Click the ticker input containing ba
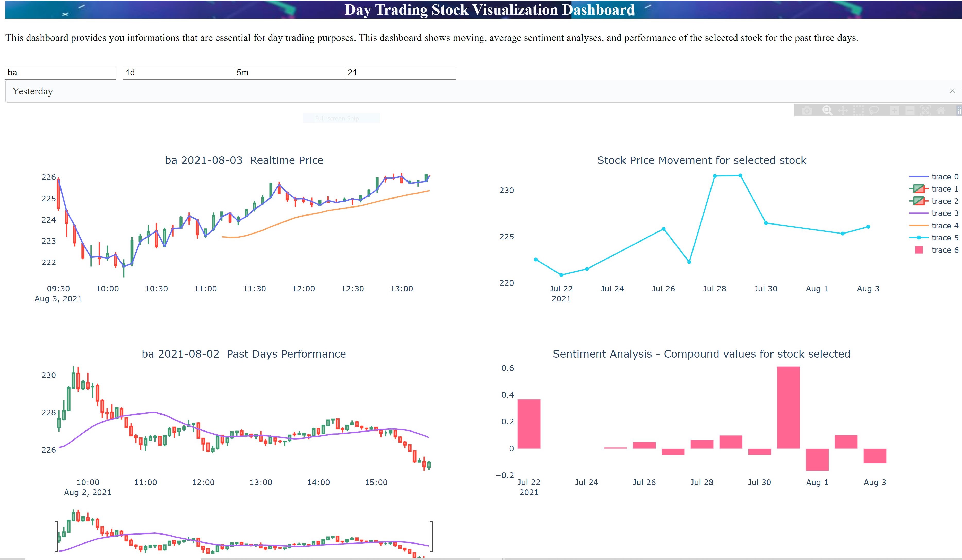The image size is (962, 560). 60,73
